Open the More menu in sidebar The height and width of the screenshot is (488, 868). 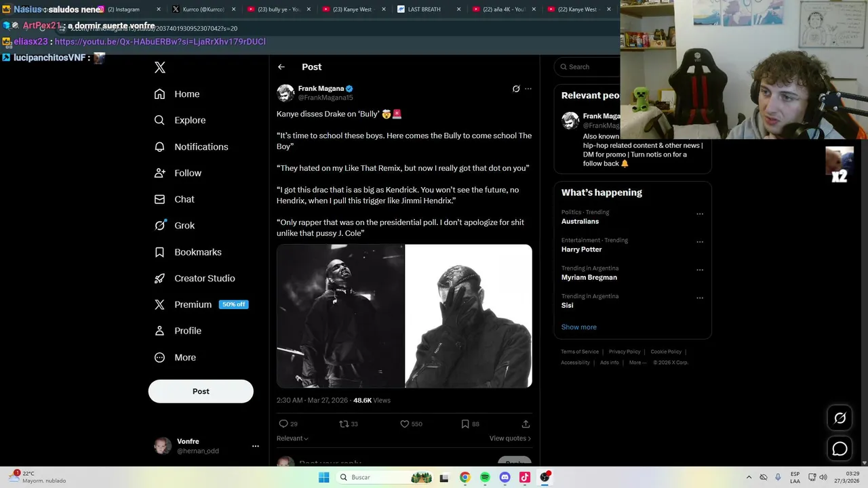click(x=175, y=357)
